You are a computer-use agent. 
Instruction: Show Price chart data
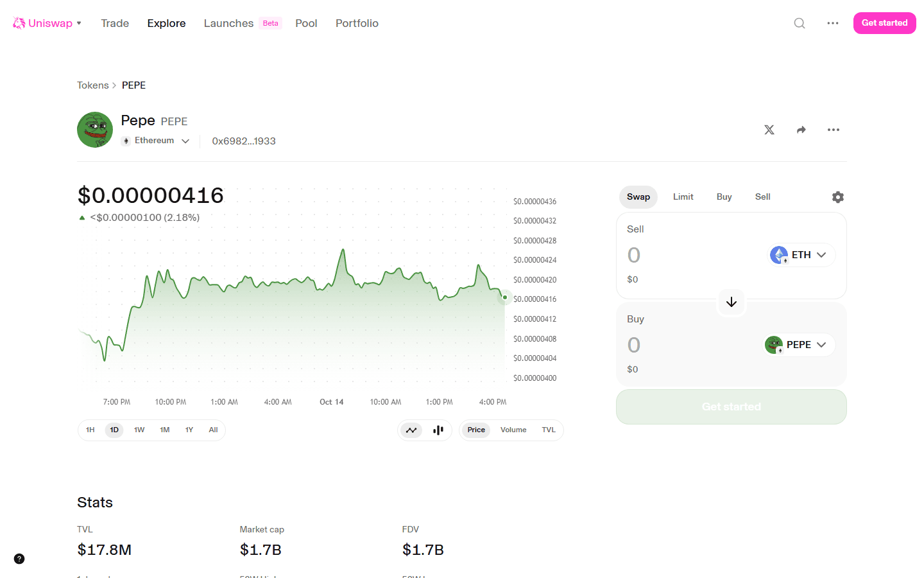[476, 430]
